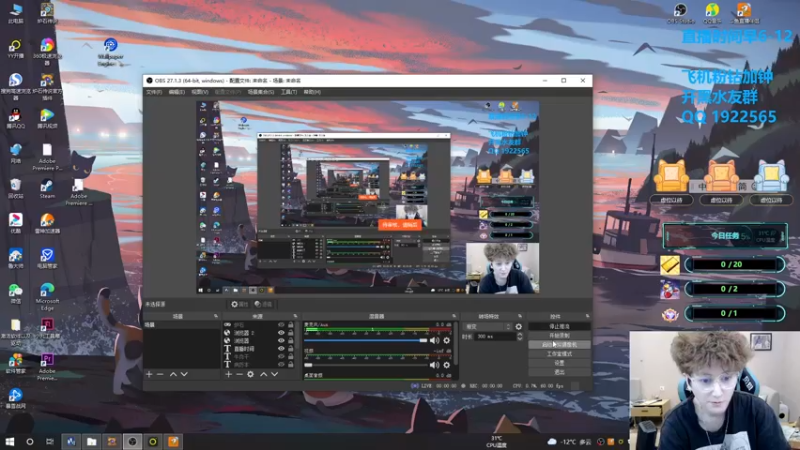Viewport: 800px width, 450px height.
Task: Open Windows Start button on taskbar
Action: 10,442
